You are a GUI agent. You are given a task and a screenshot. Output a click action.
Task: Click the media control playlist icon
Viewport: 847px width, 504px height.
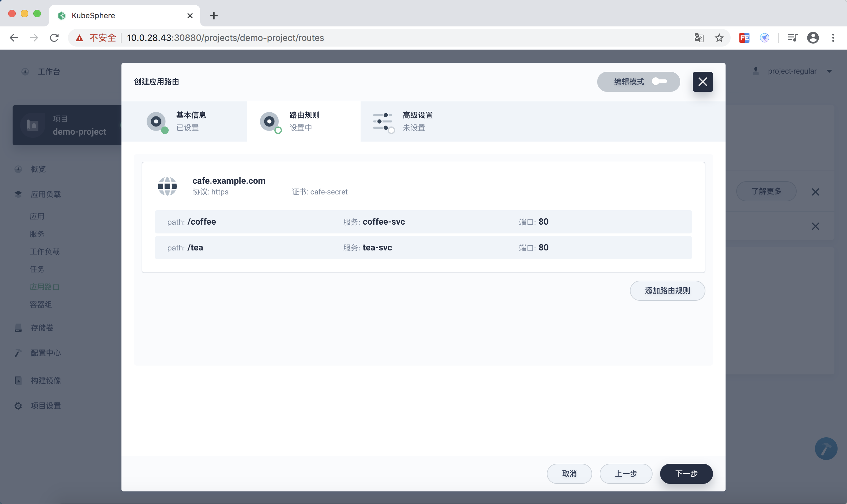(x=792, y=38)
